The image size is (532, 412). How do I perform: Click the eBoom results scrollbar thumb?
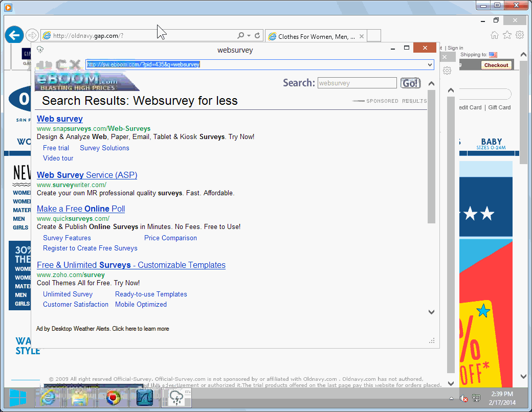(x=431, y=156)
